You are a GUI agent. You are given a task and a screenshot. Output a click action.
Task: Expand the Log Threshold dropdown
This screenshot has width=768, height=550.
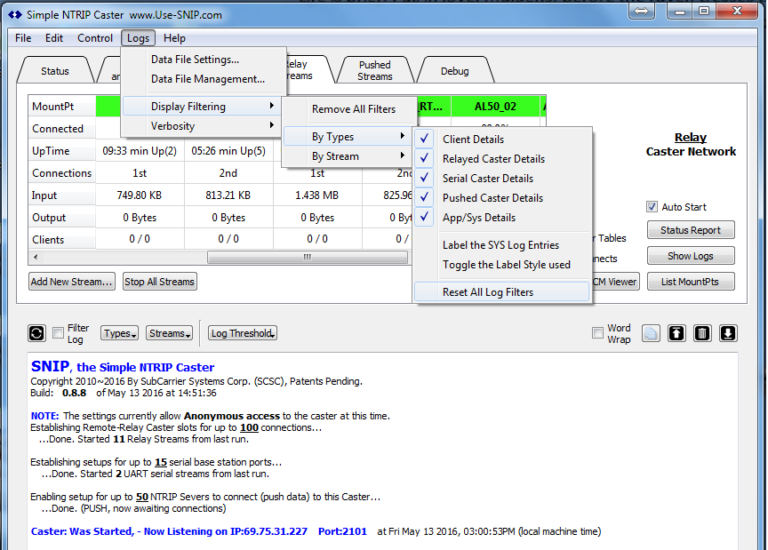click(243, 333)
